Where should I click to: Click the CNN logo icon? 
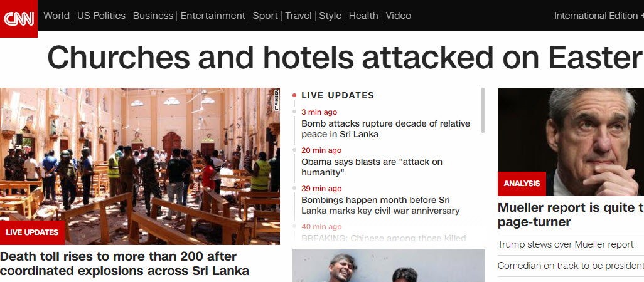click(x=18, y=18)
